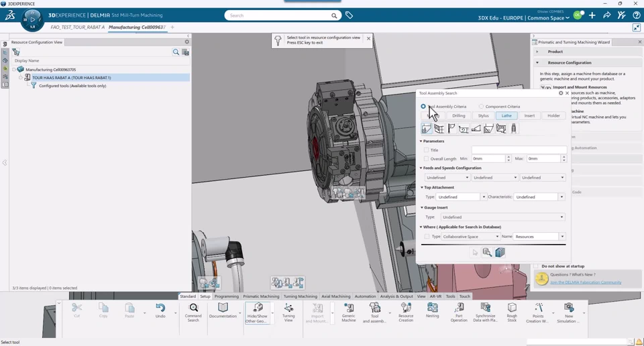Open the Gauge Insert Type dropdown
The image size is (644, 346).
point(502,217)
